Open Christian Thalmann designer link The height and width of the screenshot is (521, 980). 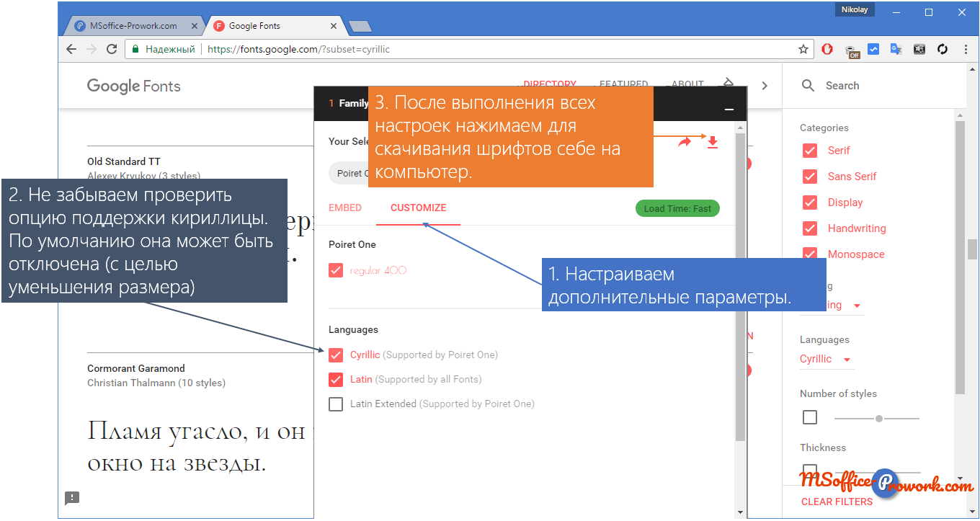coord(156,383)
